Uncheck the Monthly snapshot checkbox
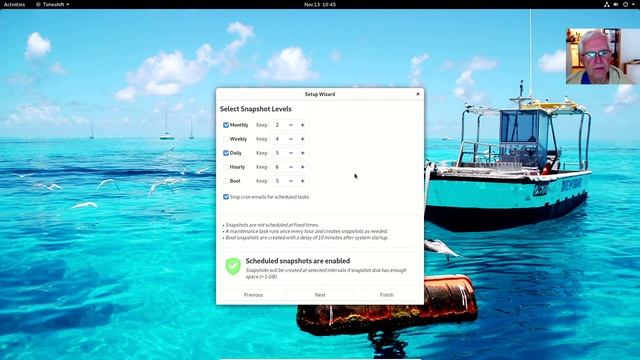 click(226, 125)
